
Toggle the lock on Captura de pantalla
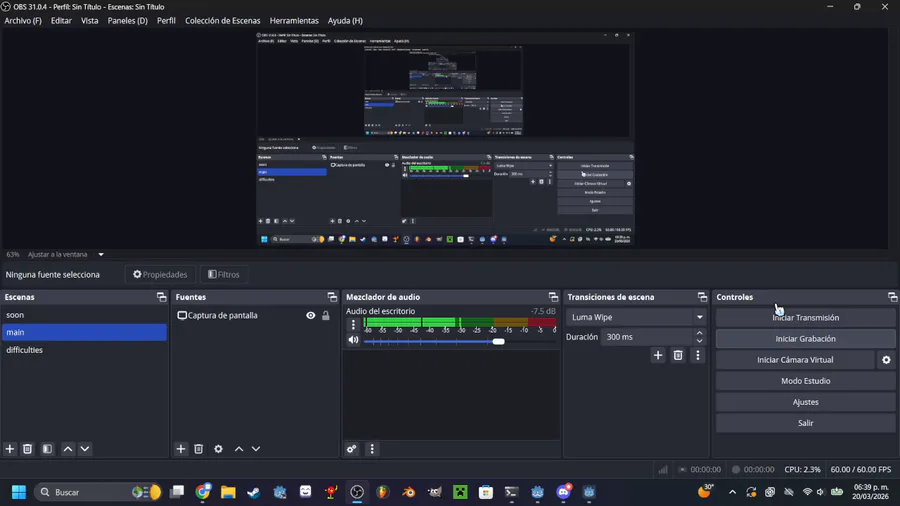(325, 316)
